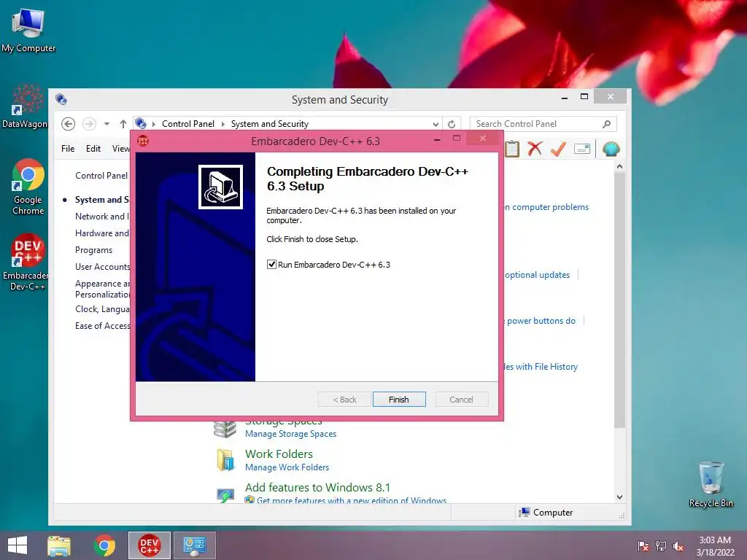Screen dimensions: 747x560
Task: Click Storage Spaces drives icon
Action: click(225, 429)
